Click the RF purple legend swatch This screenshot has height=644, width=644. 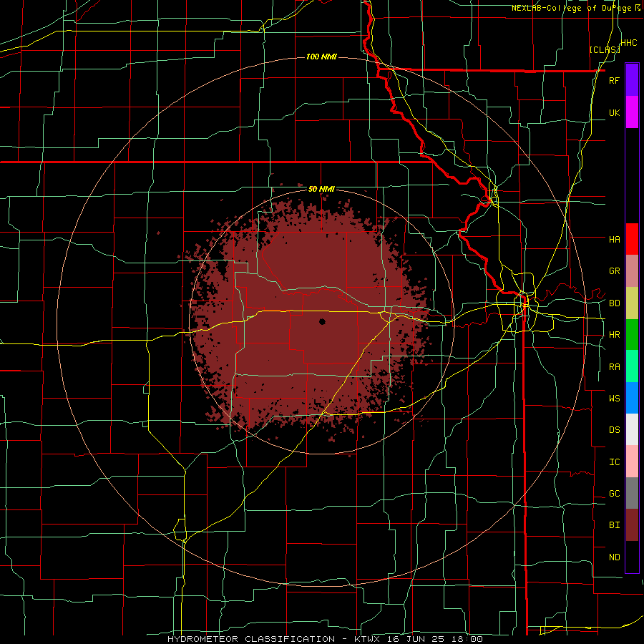[x=632, y=80]
